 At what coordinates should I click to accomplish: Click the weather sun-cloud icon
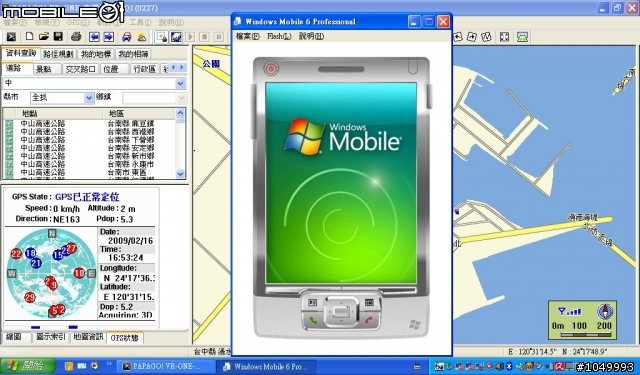(142, 37)
